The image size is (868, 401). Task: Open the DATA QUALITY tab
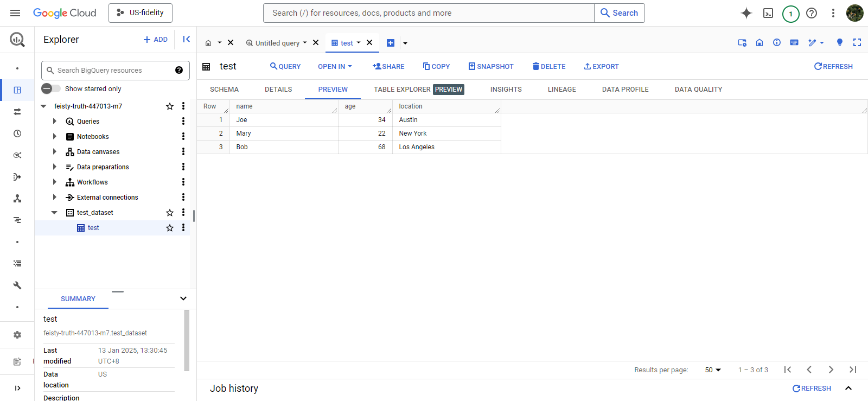coord(698,90)
